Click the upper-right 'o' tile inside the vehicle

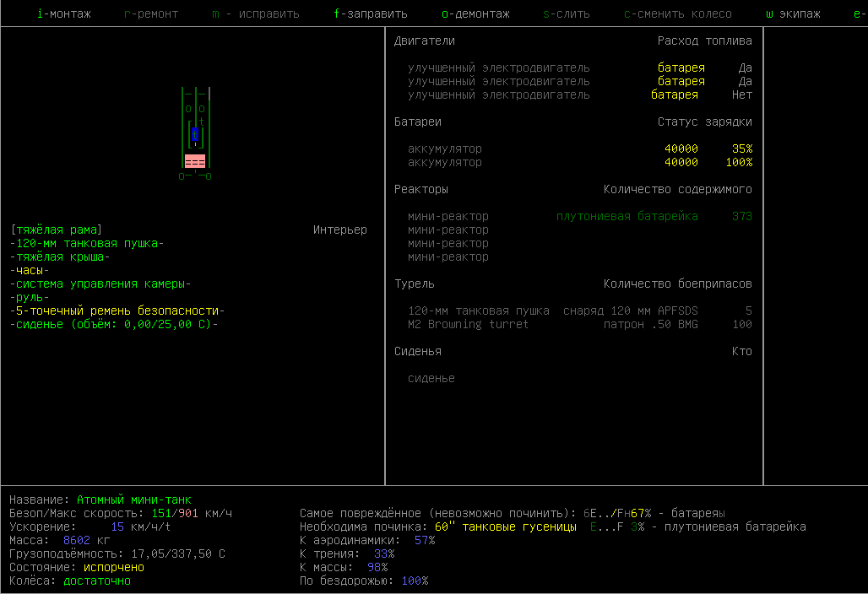point(202,108)
